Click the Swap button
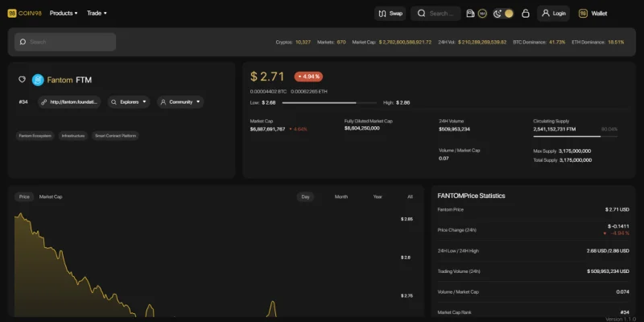The image size is (644, 322). pos(390,14)
